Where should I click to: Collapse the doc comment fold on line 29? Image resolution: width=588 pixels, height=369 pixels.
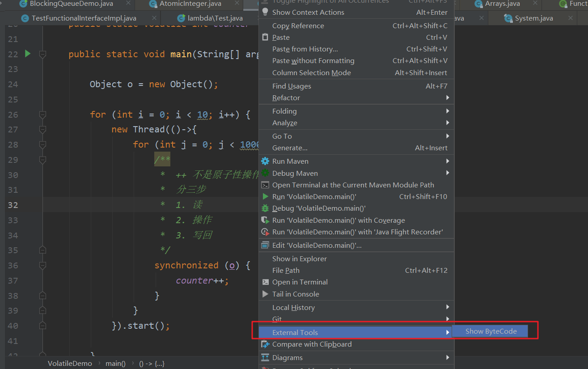[42, 160]
